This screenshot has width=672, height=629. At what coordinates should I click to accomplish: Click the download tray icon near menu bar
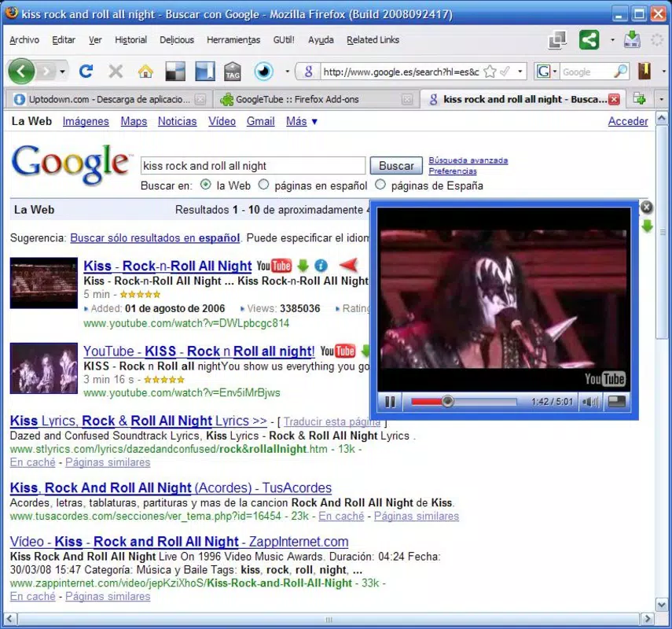pos(632,40)
